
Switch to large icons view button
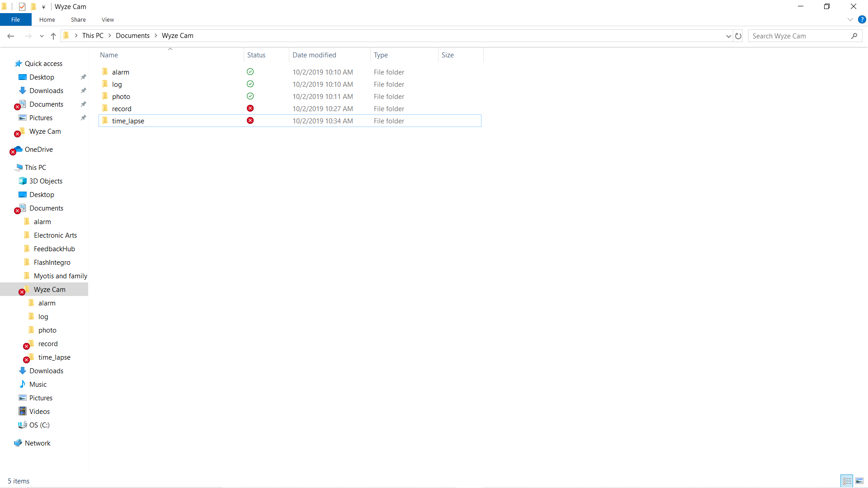pos(859,481)
